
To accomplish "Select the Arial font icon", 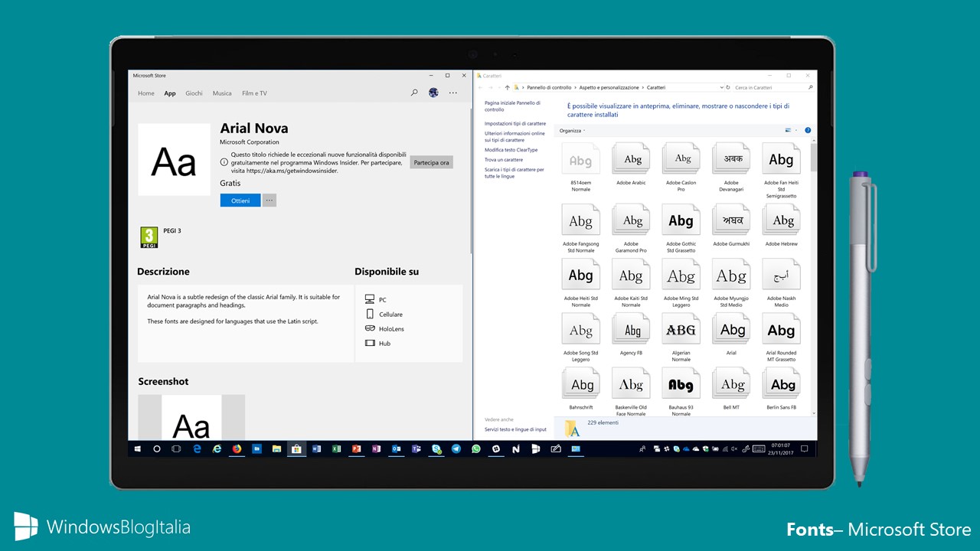I will pyautogui.click(x=730, y=330).
